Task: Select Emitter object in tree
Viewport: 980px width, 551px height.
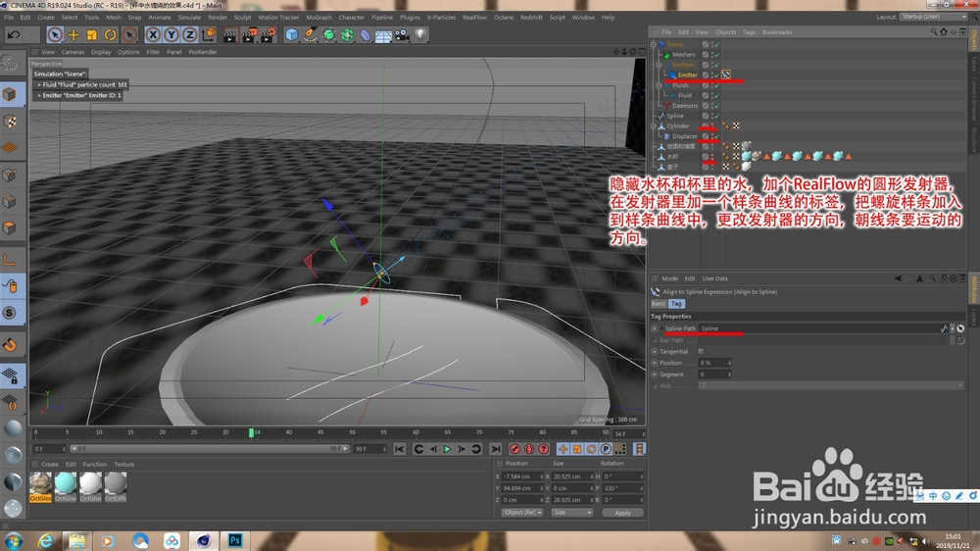Action: click(687, 75)
